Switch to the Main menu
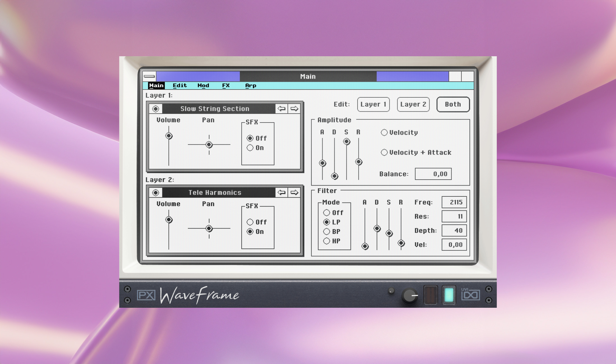The height and width of the screenshot is (364, 616). pyautogui.click(x=156, y=85)
